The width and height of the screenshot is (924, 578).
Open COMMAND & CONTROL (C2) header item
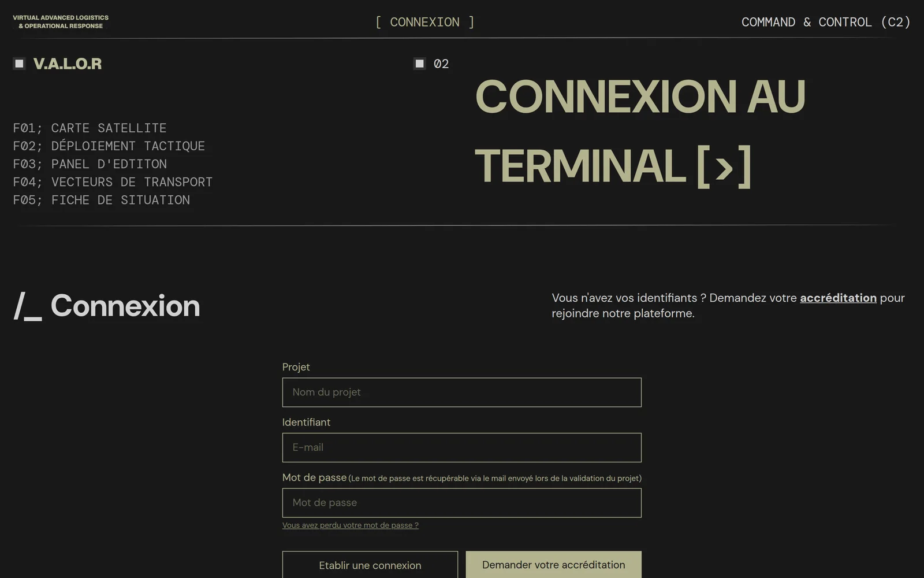point(826,22)
